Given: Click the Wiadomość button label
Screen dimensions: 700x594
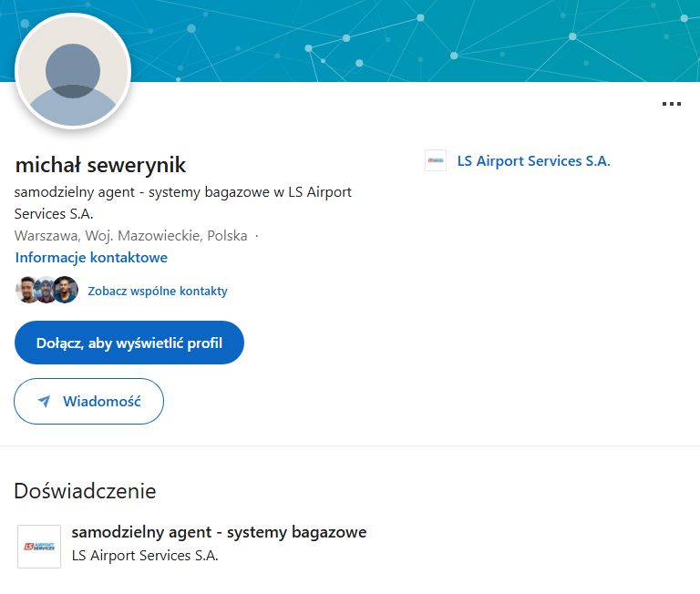Looking at the screenshot, I should coord(101,402).
